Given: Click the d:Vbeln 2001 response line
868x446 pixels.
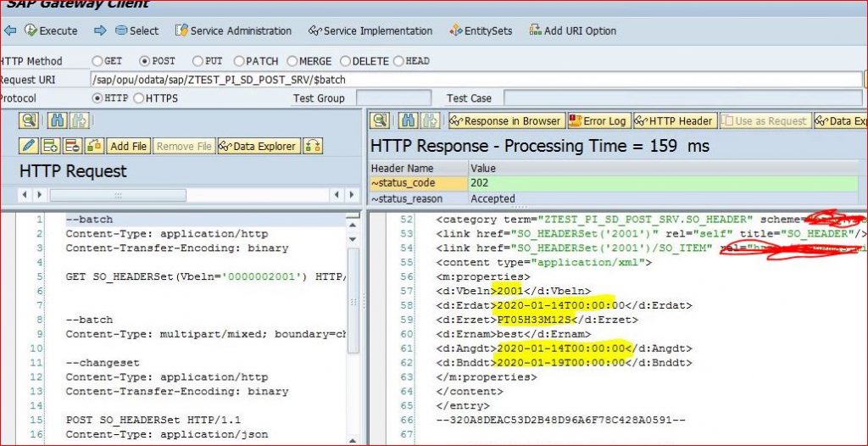Looking at the screenshot, I should pyautogui.click(x=513, y=291).
